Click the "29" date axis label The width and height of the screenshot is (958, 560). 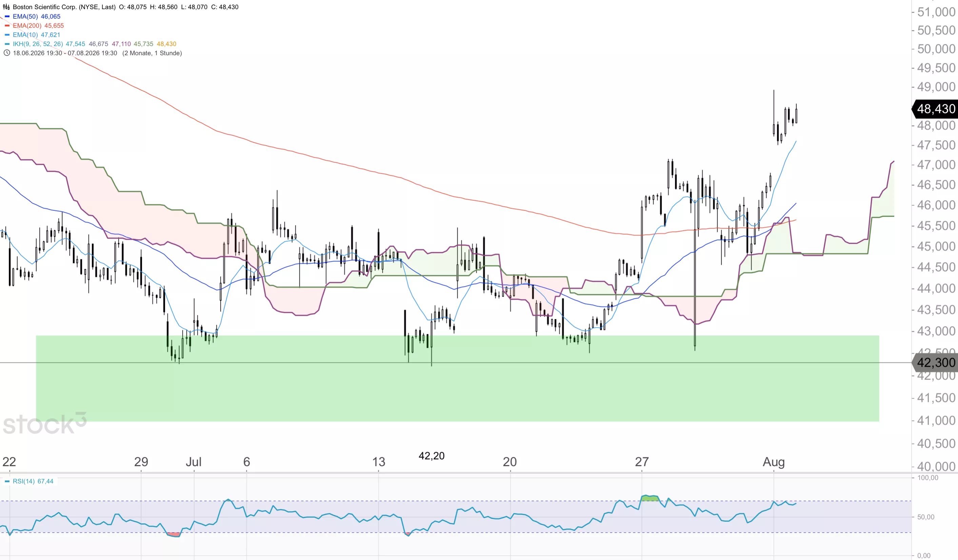click(141, 462)
